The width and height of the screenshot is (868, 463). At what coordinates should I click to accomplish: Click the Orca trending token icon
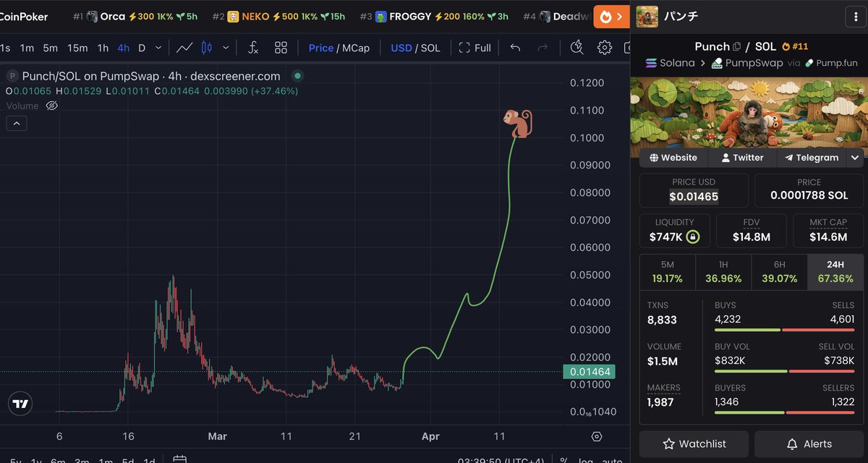(x=91, y=16)
